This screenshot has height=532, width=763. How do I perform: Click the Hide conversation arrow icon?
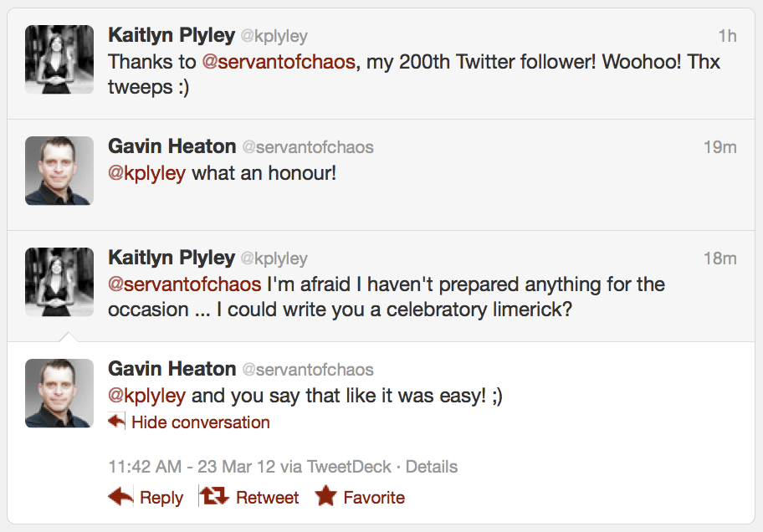[x=117, y=422]
